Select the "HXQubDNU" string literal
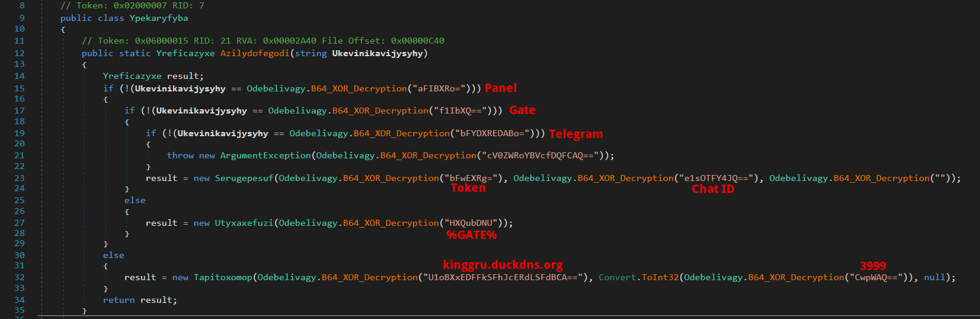Viewport: 980px width, 319px height. 470,223
